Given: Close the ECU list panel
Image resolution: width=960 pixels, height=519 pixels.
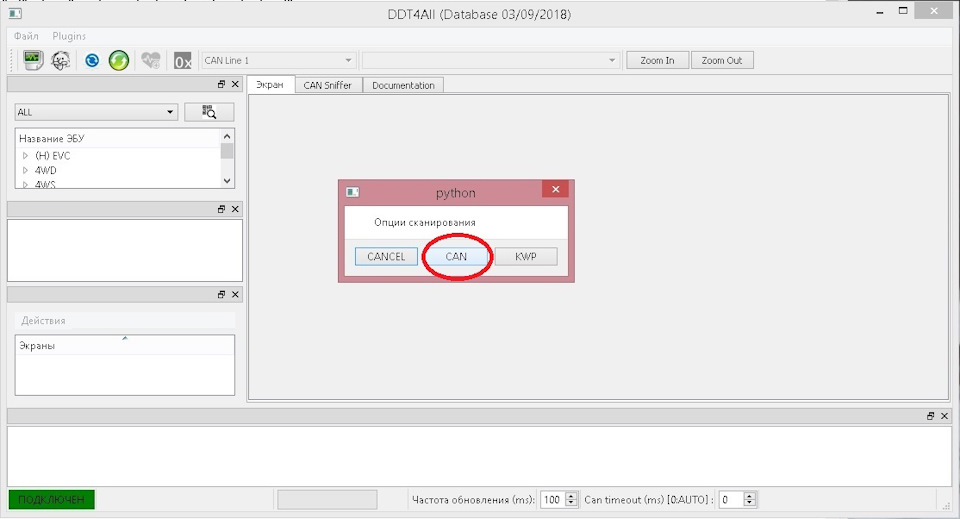Looking at the screenshot, I should tap(235, 84).
